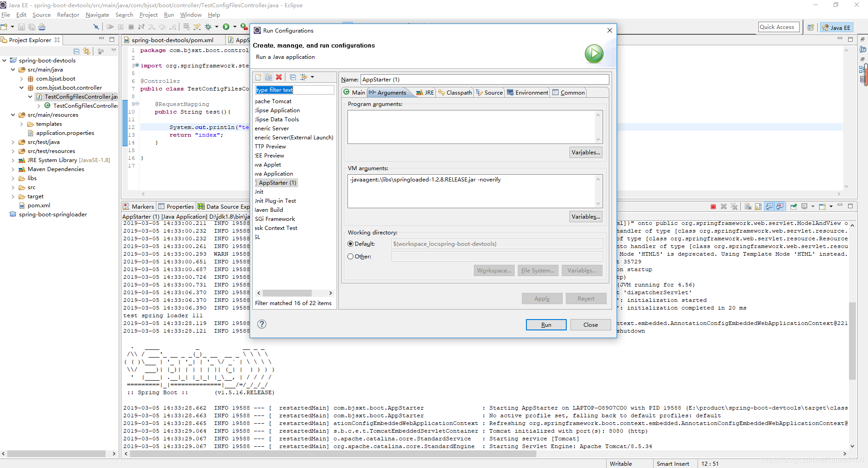
Task: Click the large green Run icon in dialog header
Action: click(x=594, y=54)
